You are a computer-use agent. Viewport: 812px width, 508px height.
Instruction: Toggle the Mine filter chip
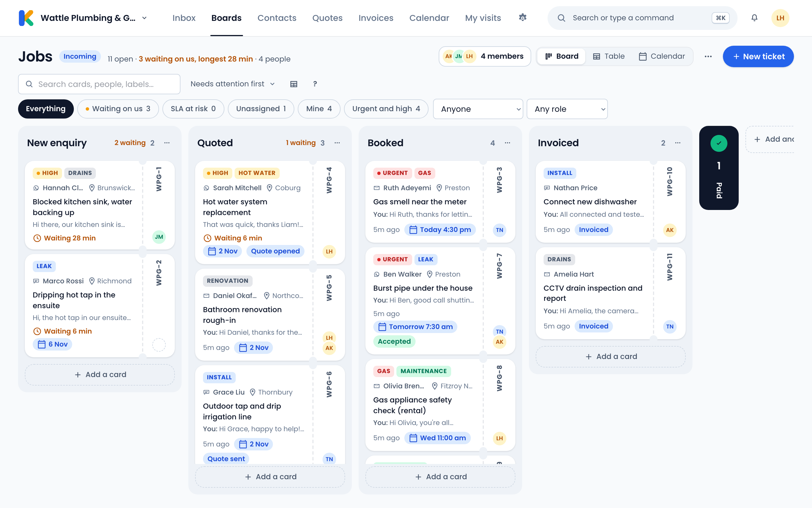tap(319, 109)
